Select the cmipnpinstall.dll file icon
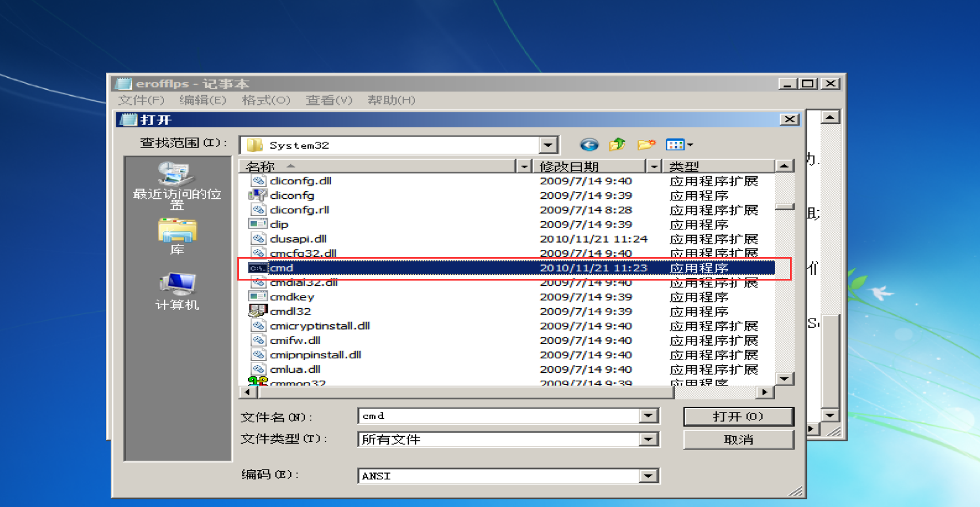980x507 pixels. pos(259,354)
